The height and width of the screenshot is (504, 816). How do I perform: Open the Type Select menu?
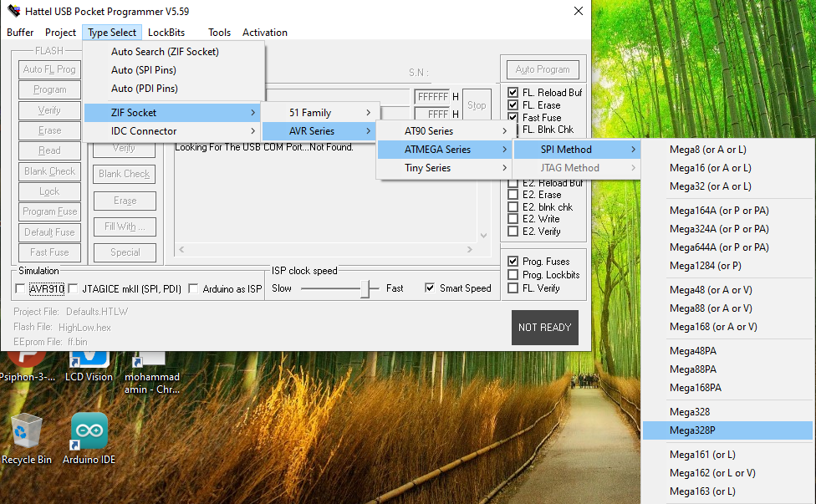click(x=112, y=33)
